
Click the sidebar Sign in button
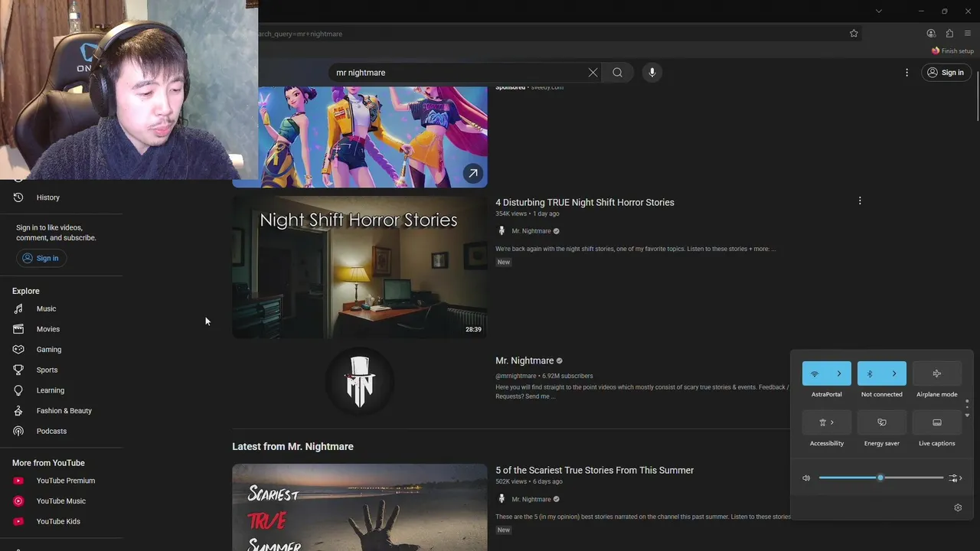[x=41, y=258]
